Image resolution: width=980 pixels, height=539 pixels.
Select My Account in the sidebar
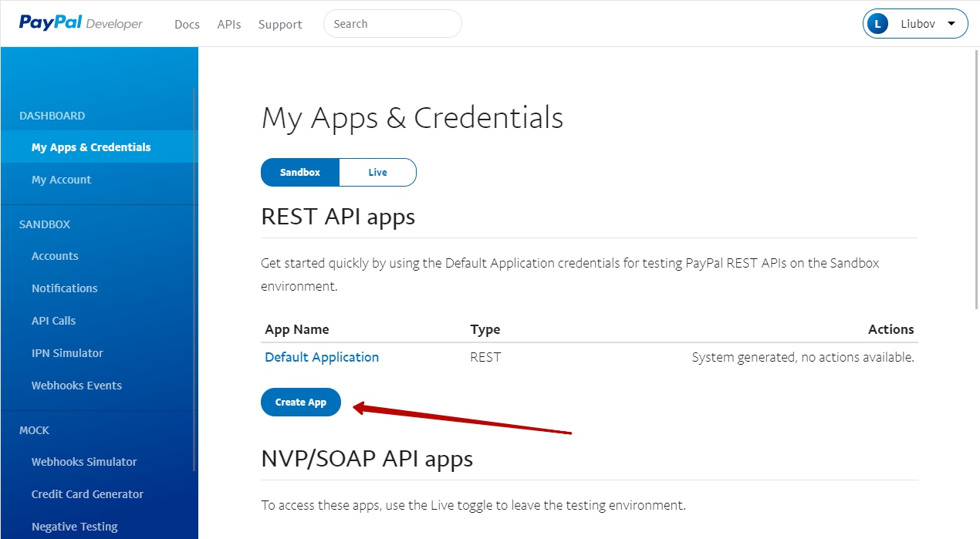pos(61,179)
